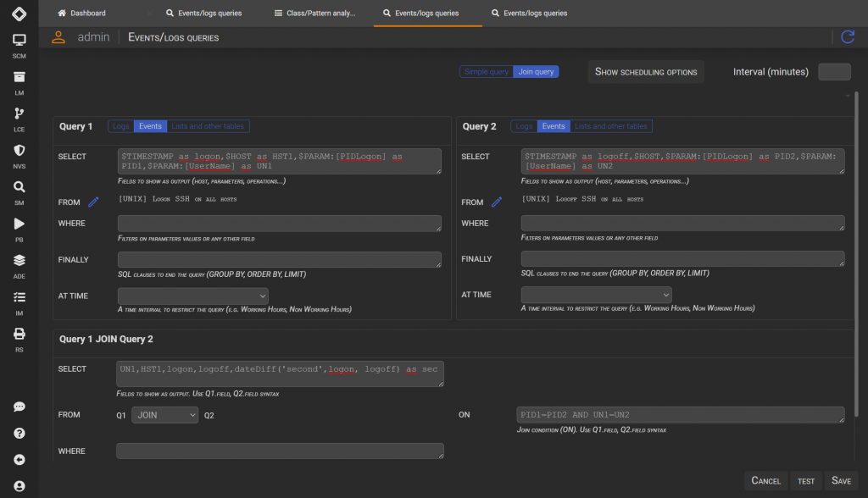The width and height of the screenshot is (868, 498).
Task: Click the Test button
Action: coord(806,481)
